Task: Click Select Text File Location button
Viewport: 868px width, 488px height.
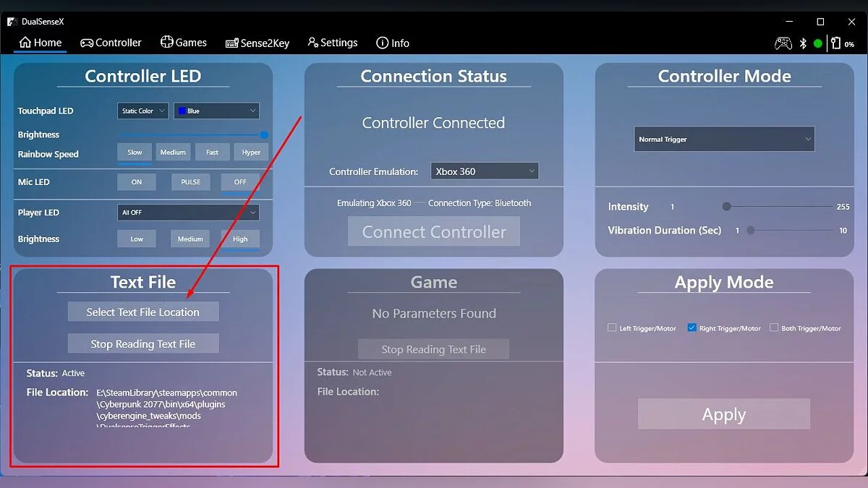Action: click(143, 312)
